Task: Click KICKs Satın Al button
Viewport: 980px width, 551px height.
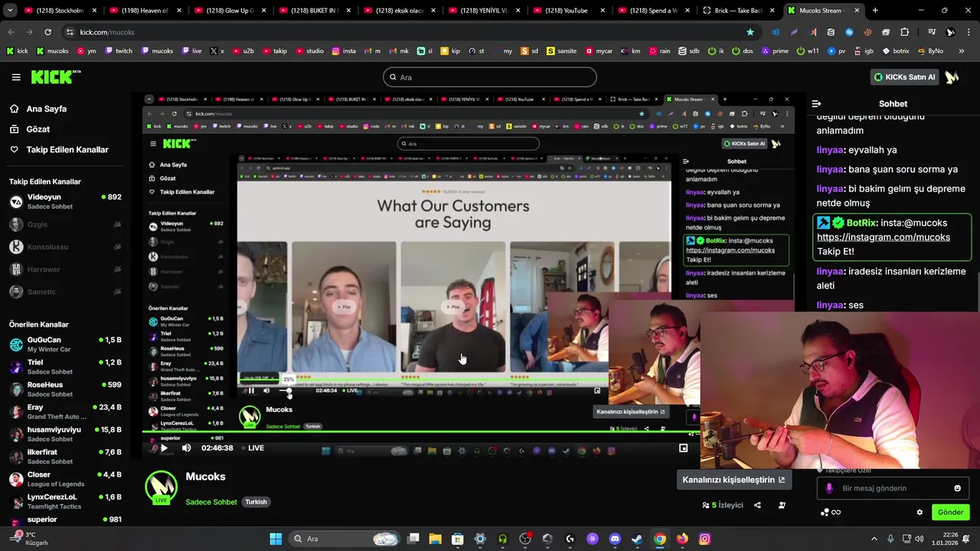Action: click(x=904, y=77)
